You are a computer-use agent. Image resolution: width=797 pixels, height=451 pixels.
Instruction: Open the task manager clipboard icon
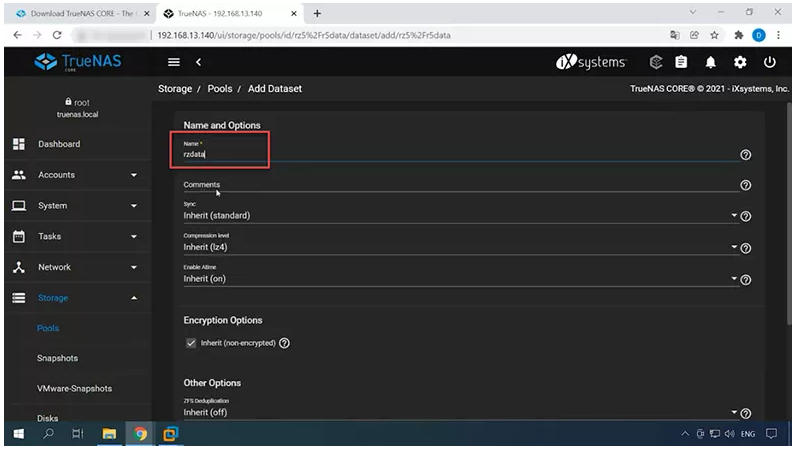(681, 62)
